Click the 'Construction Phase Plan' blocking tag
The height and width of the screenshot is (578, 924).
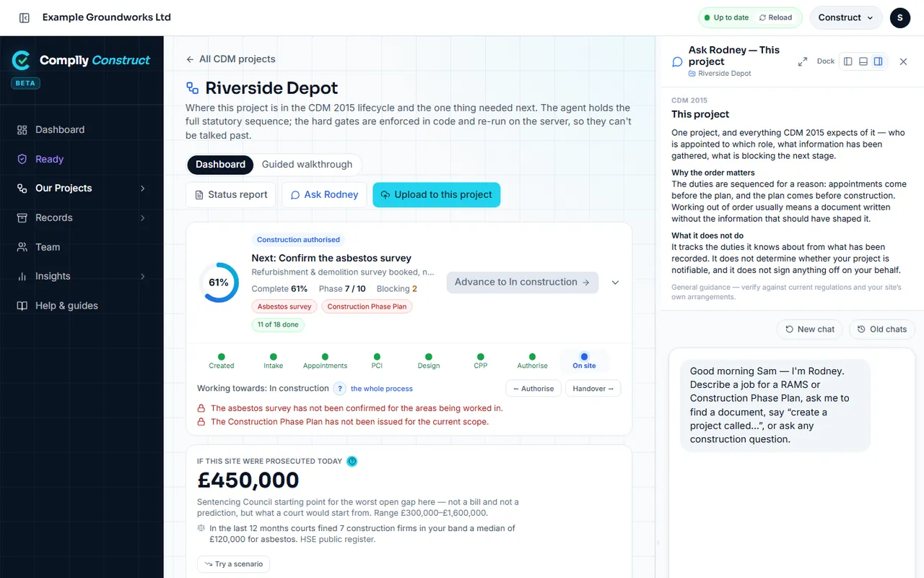pyautogui.click(x=367, y=306)
